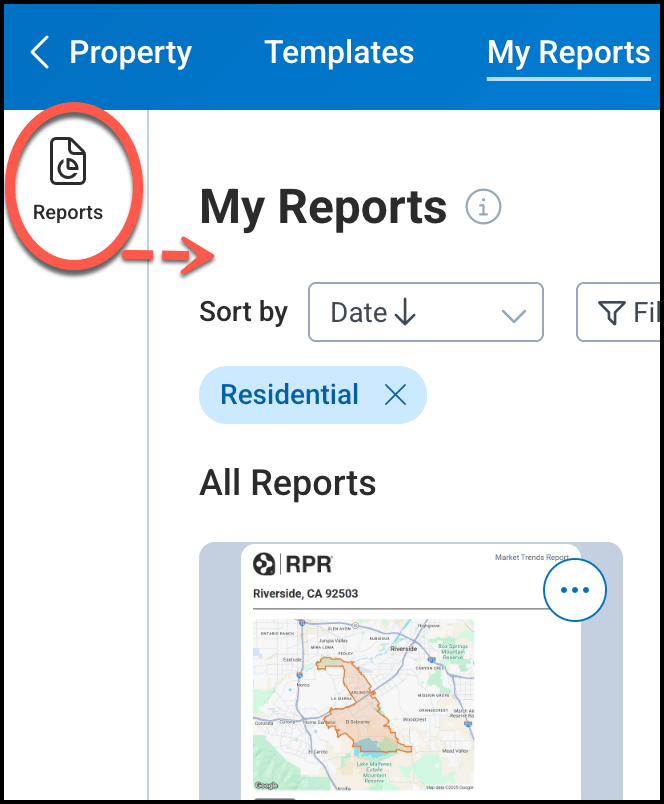664x804 pixels.
Task: Click the back chevron arrow beside Property
Action: pos(39,53)
